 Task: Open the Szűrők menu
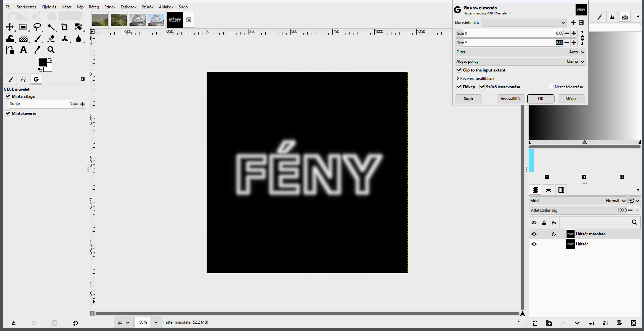point(148,7)
